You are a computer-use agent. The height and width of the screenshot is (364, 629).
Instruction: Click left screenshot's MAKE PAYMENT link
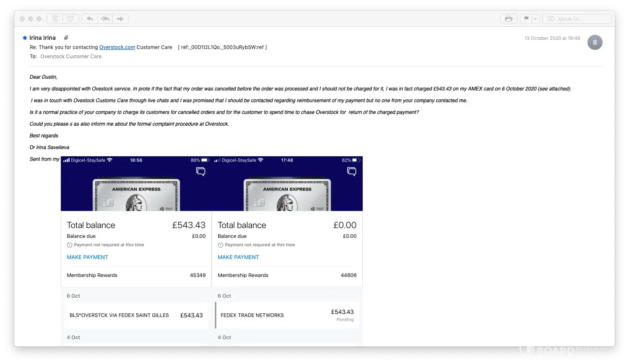coord(87,257)
